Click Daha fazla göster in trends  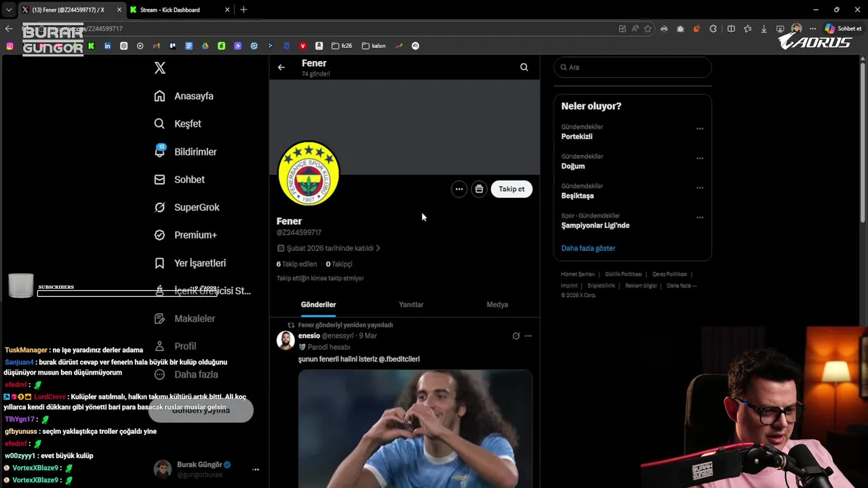[x=588, y=248]
